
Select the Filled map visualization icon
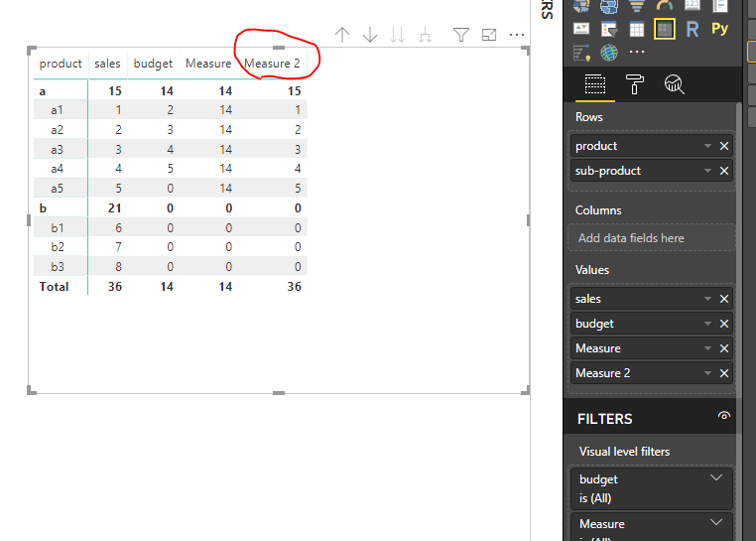click(609, 6)
